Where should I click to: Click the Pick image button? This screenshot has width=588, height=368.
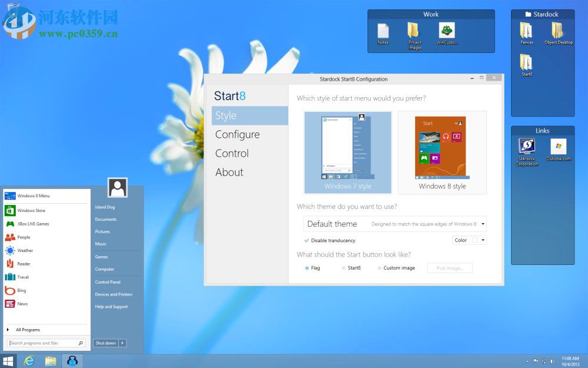point(450,268)
